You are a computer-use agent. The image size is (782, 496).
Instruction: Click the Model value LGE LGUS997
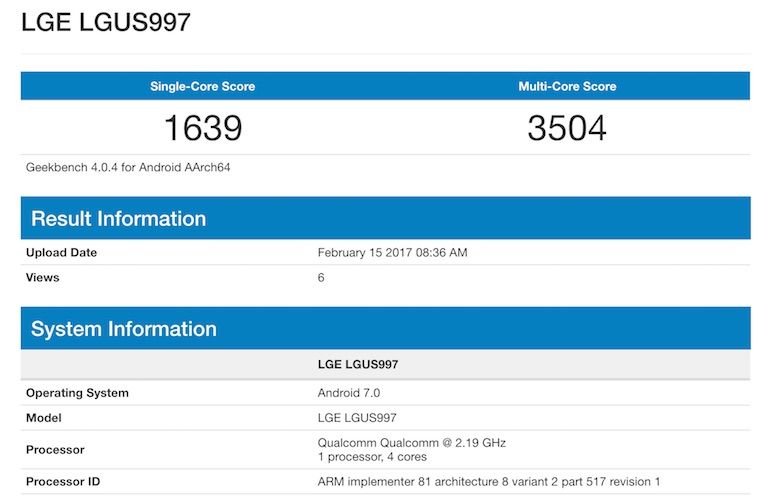tap(357, 418)
